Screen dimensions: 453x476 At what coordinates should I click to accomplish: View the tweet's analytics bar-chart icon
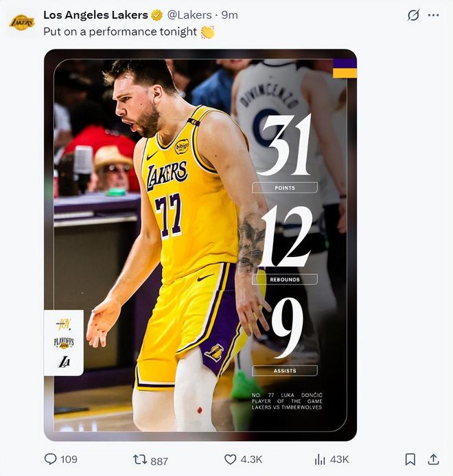coord(320,459)
